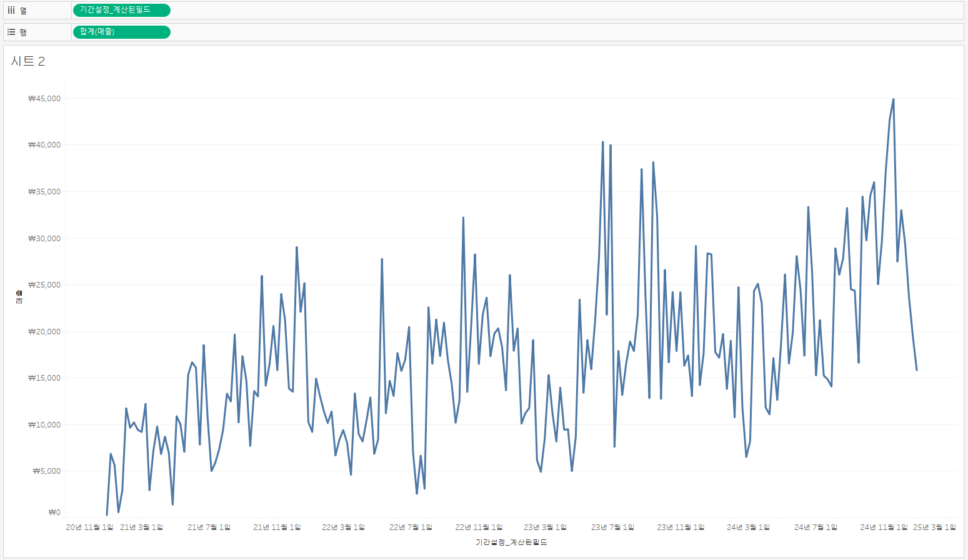Click the ₩30,000 y-axis label
The image size is (968, 560).
point(44,239)
